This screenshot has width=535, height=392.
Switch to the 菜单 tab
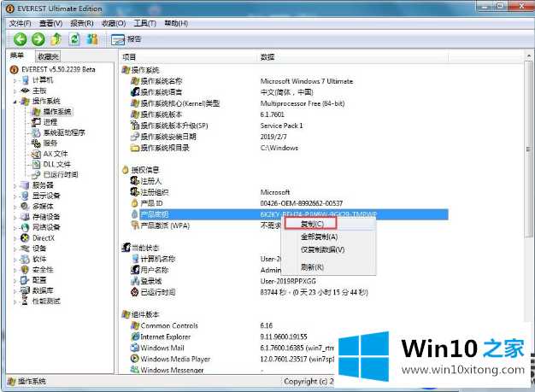pos(17,56)
